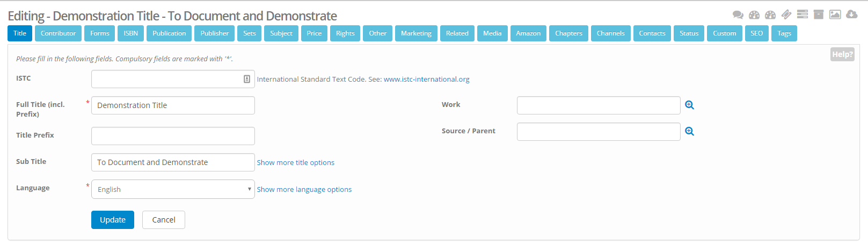This screenshot has height=251, width=868.
Task: Open the www.istc-international.org link
Action: pyautogui.click(x=426, y=79)
